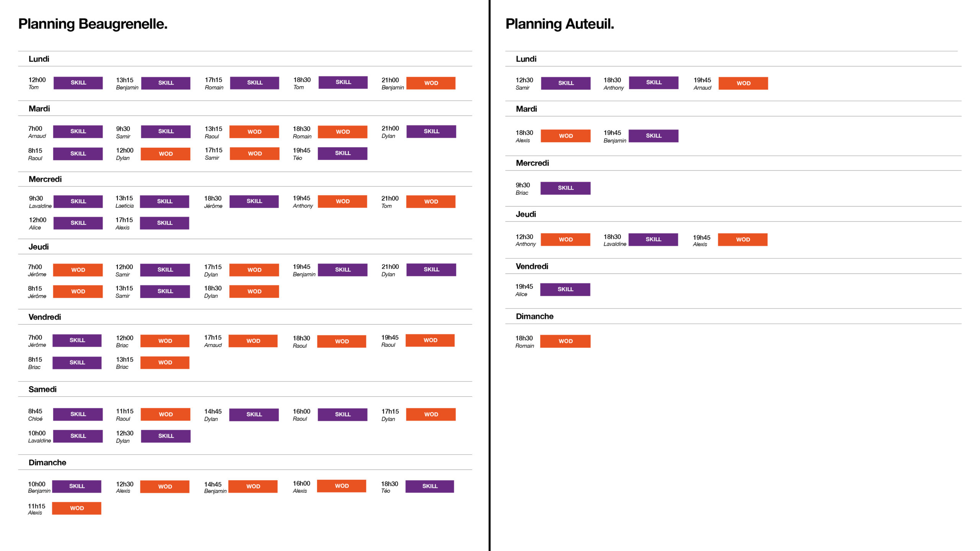The width and height of the screenshot is (980, 551).
Task: Click the Beaugrenelle Vendredi 13h15 WOD badge
Action: pos(165,362)
